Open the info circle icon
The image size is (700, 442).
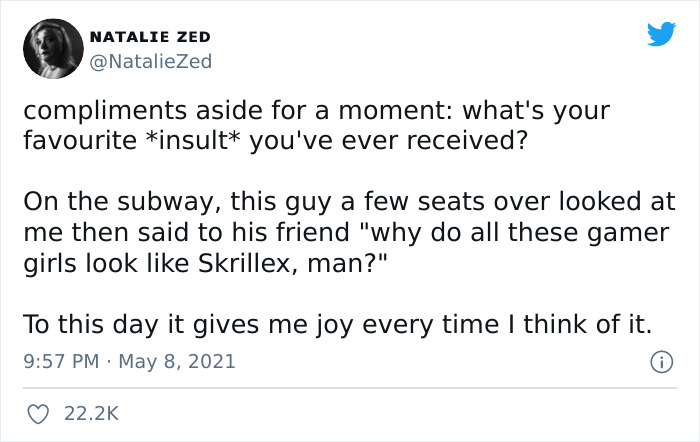coord(659,361)
